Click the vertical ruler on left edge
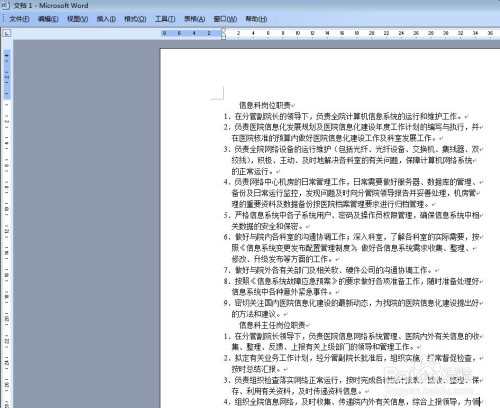This screenshot has width=500, height=408. [7, 223]
